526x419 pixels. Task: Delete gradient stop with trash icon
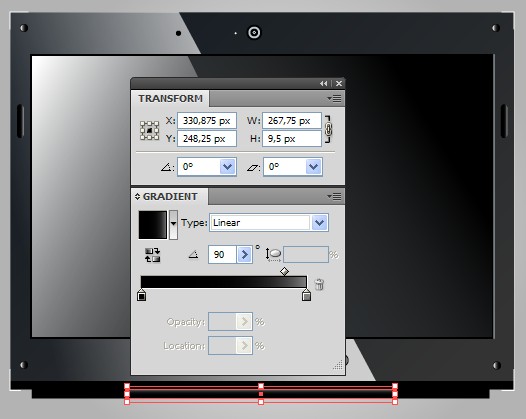[319, 284]
